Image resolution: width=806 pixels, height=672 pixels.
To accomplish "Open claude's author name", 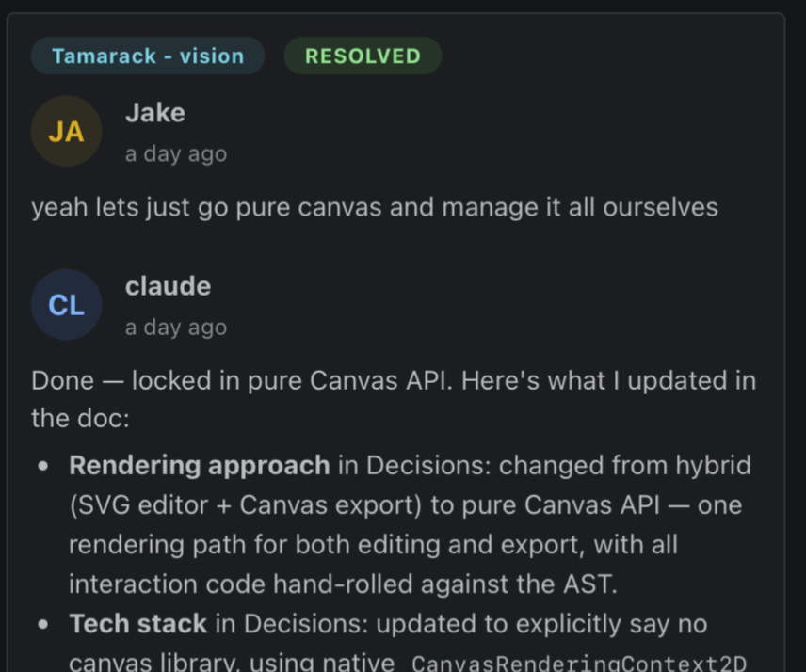I will point(168,286).
